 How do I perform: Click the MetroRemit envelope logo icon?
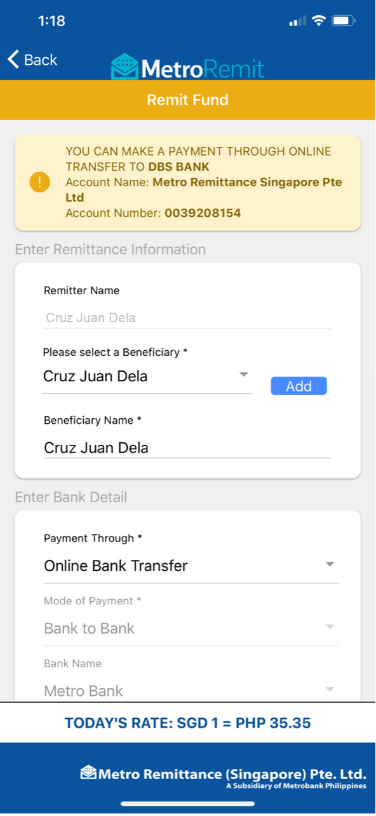coord(124,67)
